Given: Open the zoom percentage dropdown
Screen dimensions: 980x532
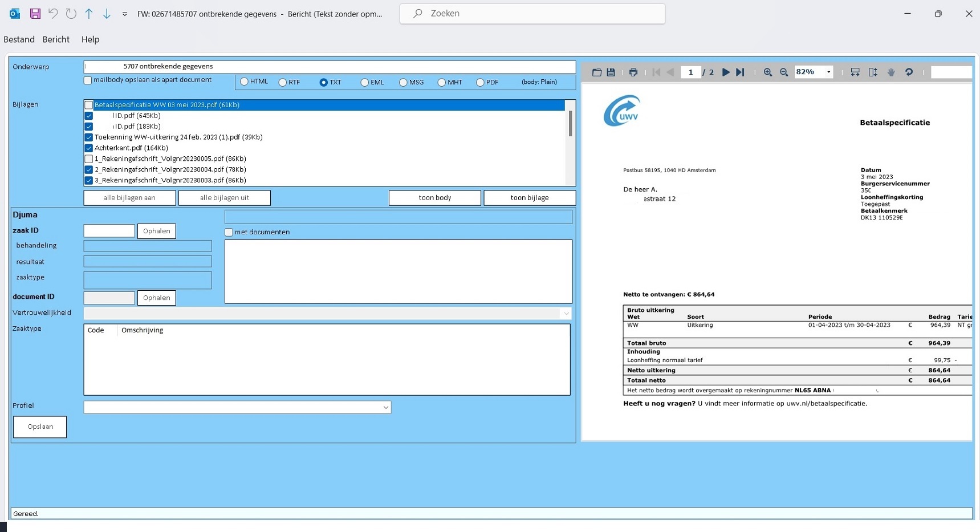Looking at the screenshot, I should (x=828, y=72).
